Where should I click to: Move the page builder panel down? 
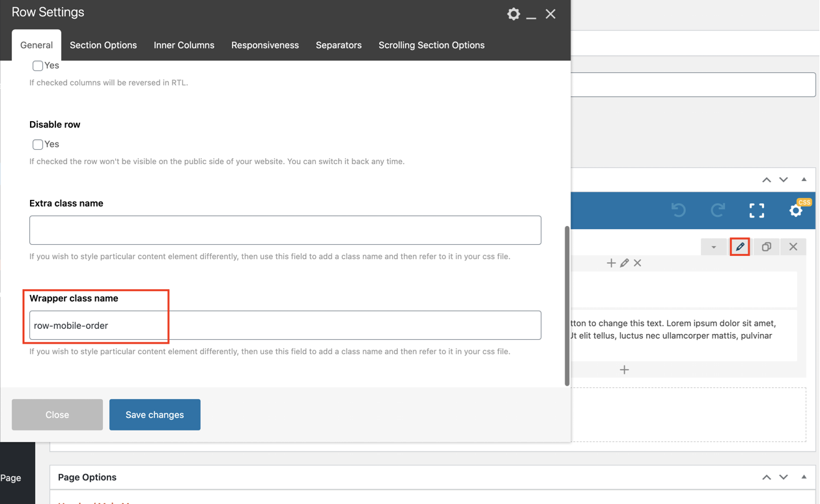784,180
